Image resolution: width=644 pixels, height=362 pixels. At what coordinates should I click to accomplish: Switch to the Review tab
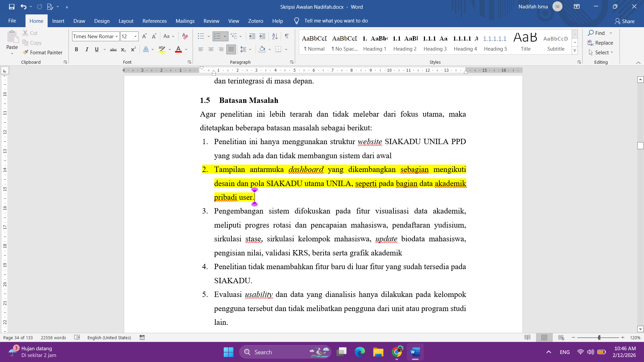click(x=211, y=21)
